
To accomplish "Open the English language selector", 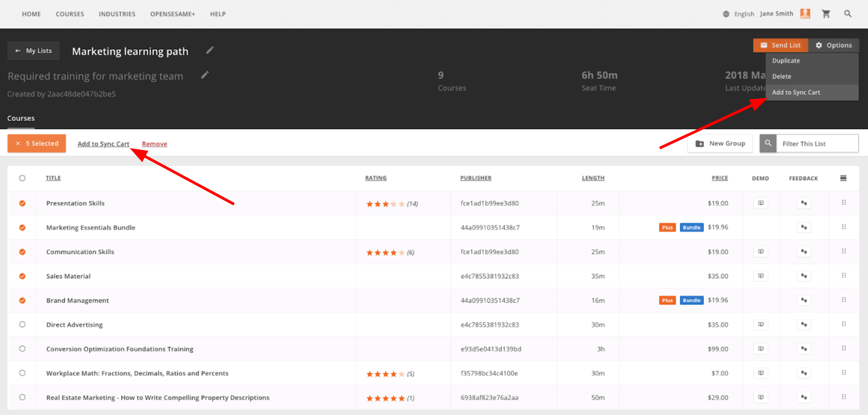I will point(739,14).
